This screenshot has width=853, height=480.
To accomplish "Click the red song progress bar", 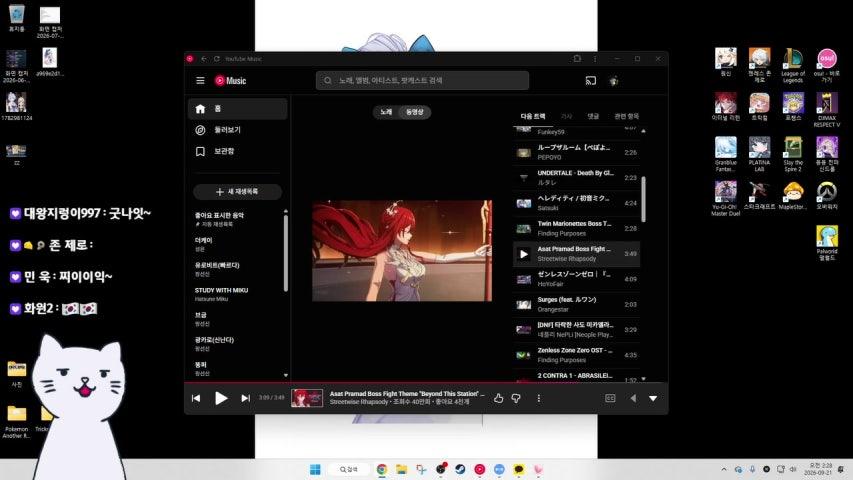I will tap(426, 383).
